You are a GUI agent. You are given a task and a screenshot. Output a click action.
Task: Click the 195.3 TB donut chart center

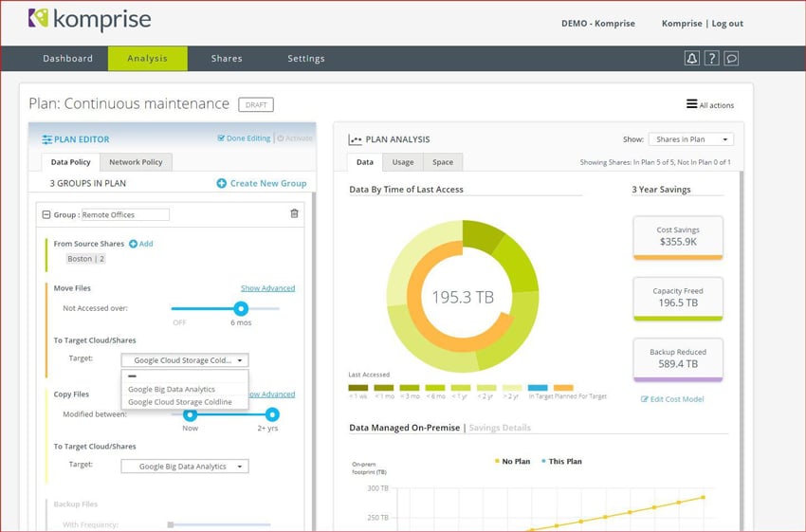[x=463, y=297]
